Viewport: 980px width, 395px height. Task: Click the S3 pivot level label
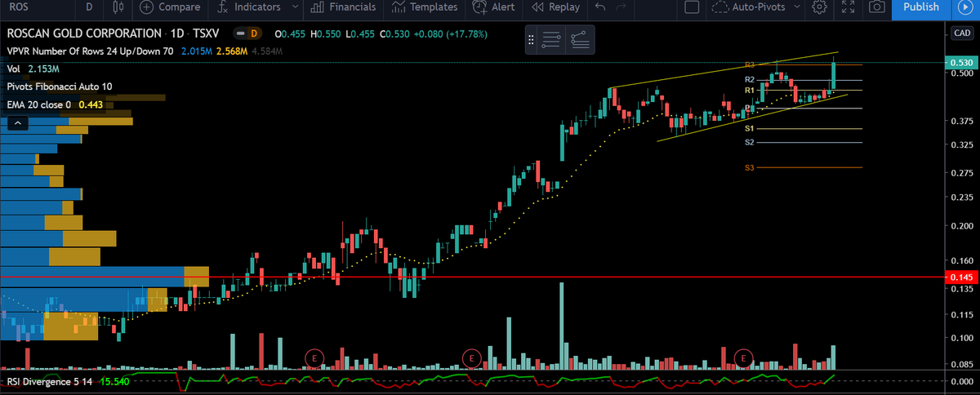pyautogui.click(x=750, y=167)
